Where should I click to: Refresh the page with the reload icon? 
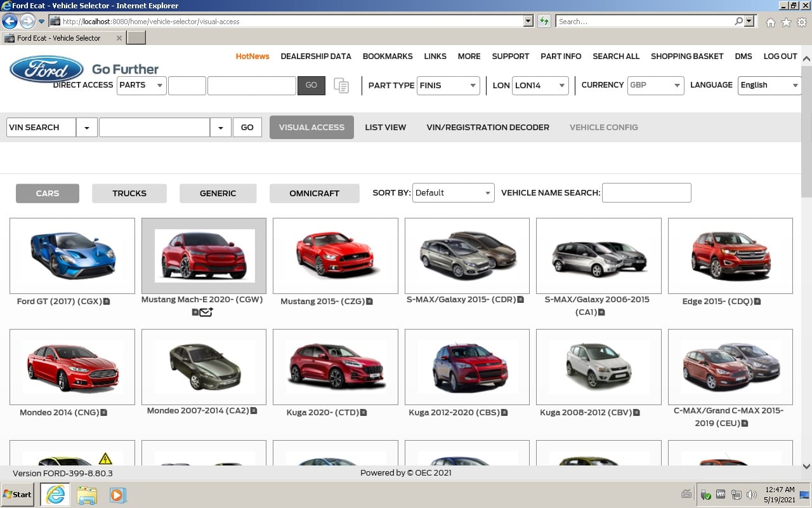(x=544, y=21)
